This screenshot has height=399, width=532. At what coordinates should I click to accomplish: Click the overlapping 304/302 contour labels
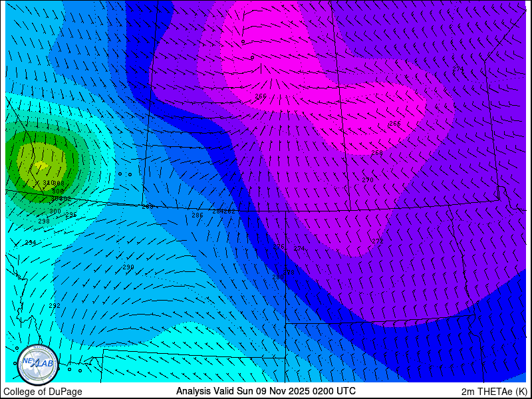(x=61, y=199)
